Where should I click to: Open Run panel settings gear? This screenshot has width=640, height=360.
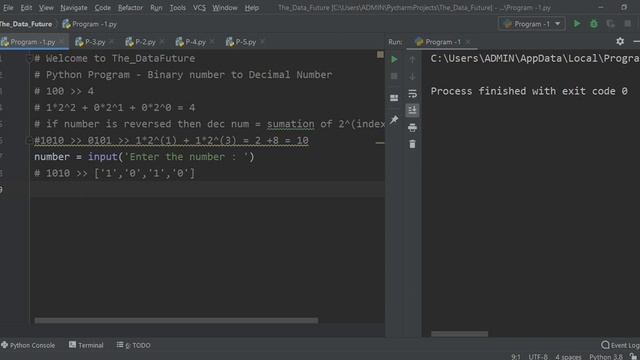tap(620, 41)
